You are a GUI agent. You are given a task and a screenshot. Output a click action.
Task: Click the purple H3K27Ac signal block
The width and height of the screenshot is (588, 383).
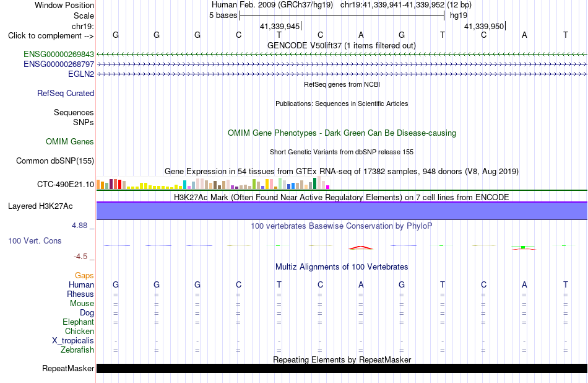tap(342, 211)
